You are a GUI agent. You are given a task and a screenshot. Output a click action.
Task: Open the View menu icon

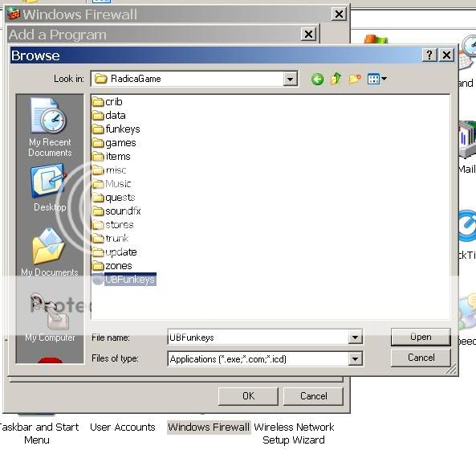point(376,80)
